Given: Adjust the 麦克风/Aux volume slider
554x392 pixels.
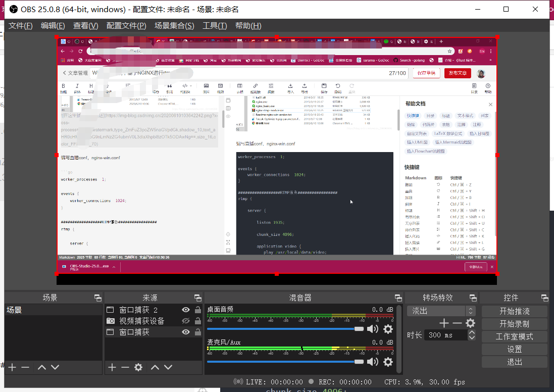Looking at the screenshot, I should pos(285,361).
